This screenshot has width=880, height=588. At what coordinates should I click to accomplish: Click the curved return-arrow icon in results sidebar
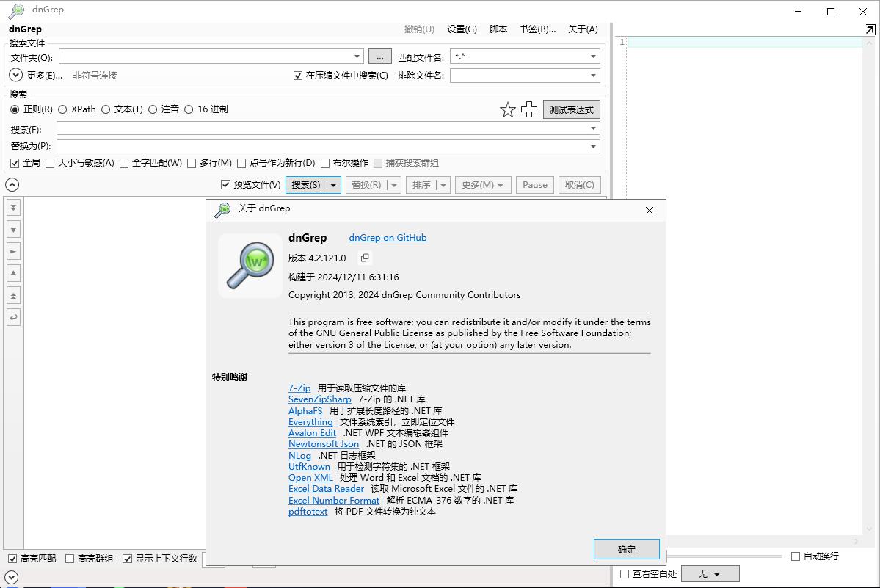[13, 317]
